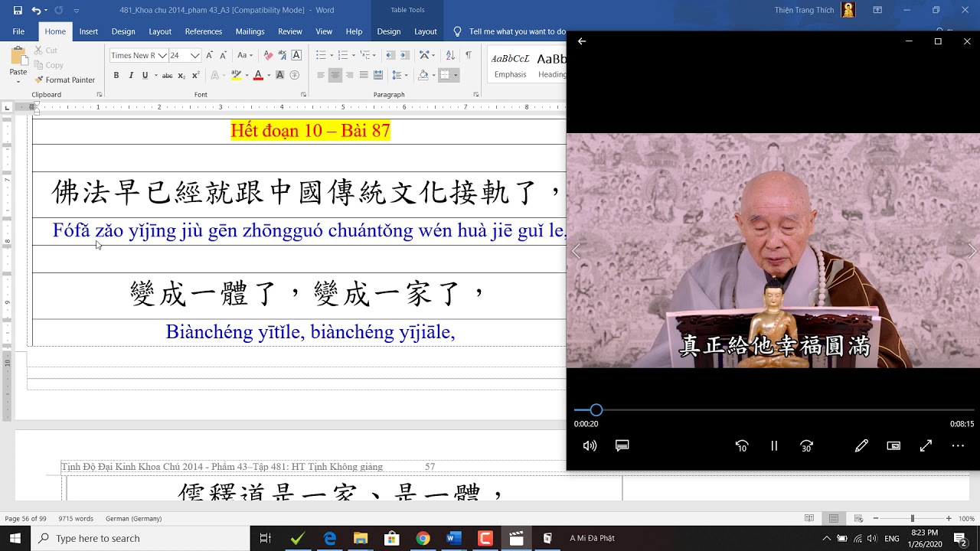
Task: Toggle Superscript formatting
Action: [196, 75]
